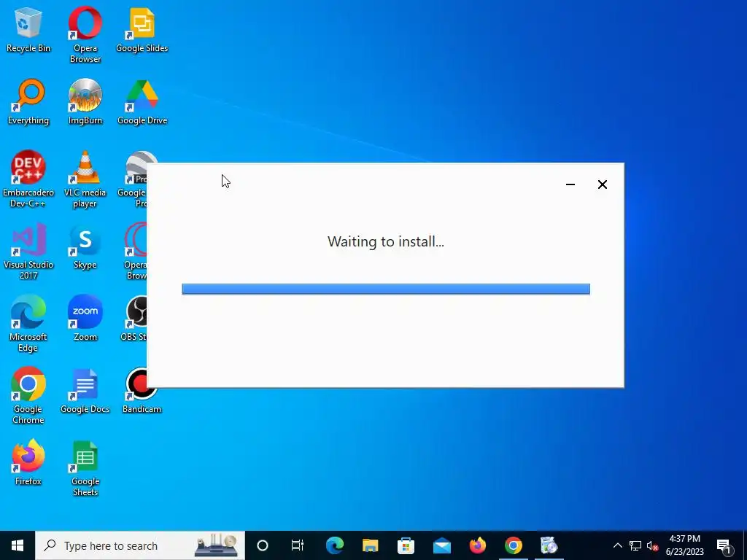Open the Mail app from the taskbar
The image size is (747, 560).
(441, 545)
